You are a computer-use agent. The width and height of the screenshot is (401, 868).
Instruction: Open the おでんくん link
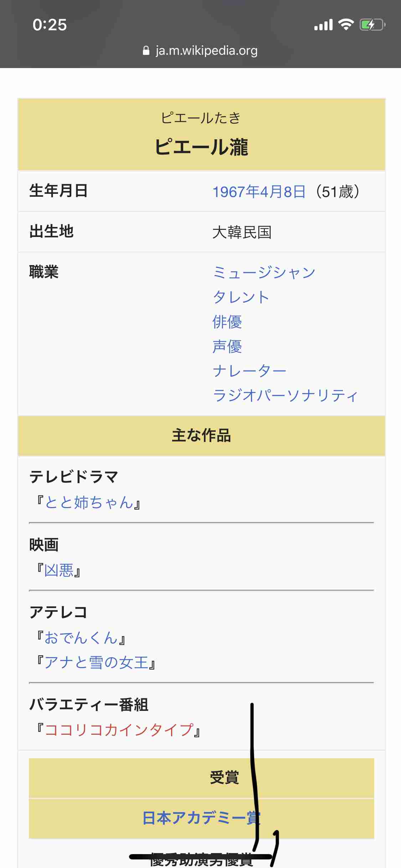(81, 638)
